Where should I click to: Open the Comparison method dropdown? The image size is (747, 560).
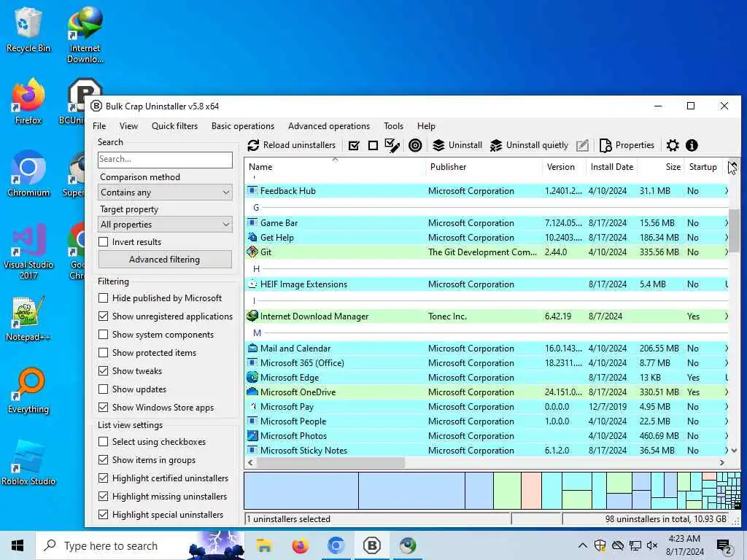(x=165, y=192)
